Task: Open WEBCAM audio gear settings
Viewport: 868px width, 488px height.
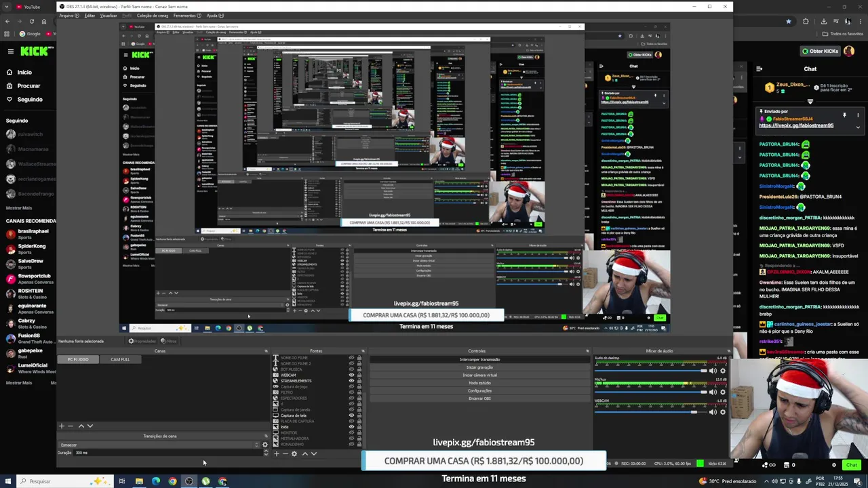Action: pyautogui.click(x=723, y=412)
